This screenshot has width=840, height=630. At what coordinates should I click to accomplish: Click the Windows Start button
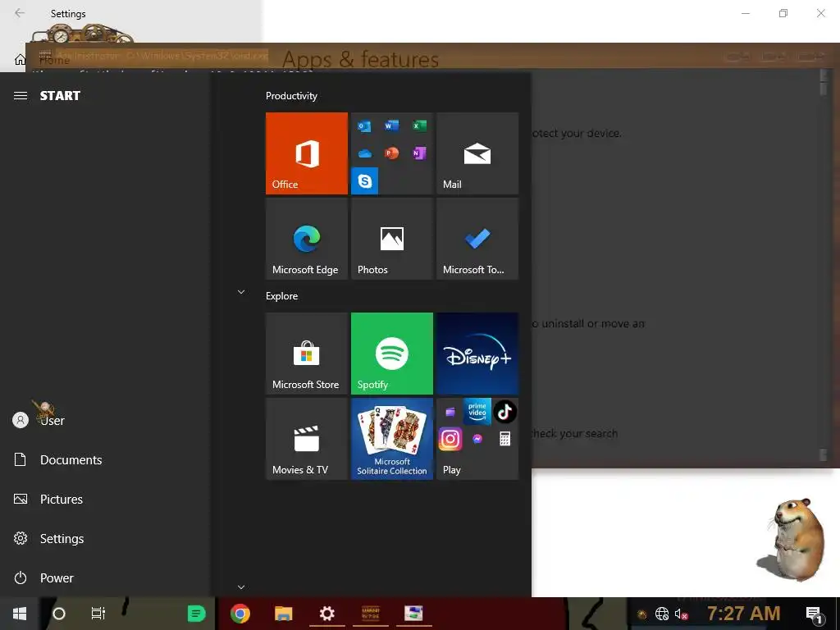20,614
